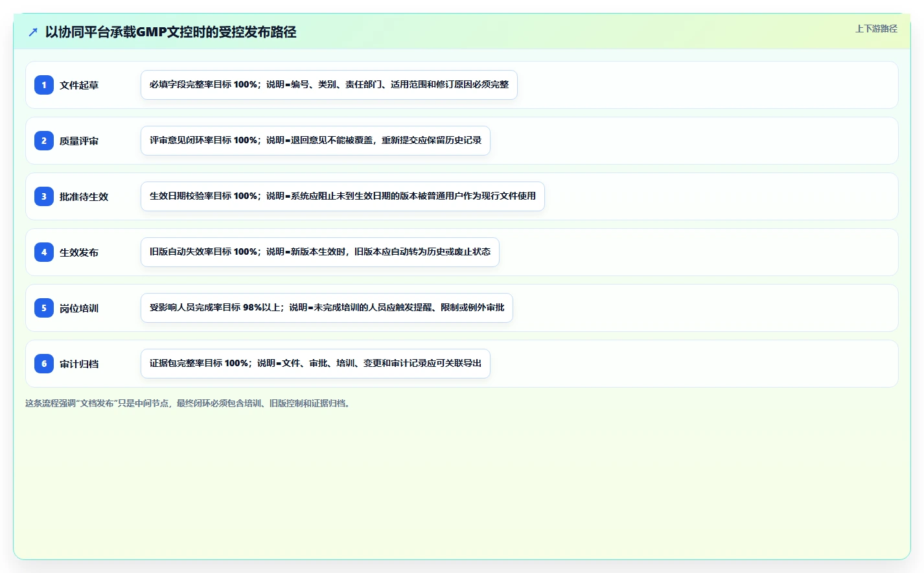This screenshot has width=924, height=573.
Task: Click the footnote text about 文档发布 being a middle node
Action: [x=189, y=403]
